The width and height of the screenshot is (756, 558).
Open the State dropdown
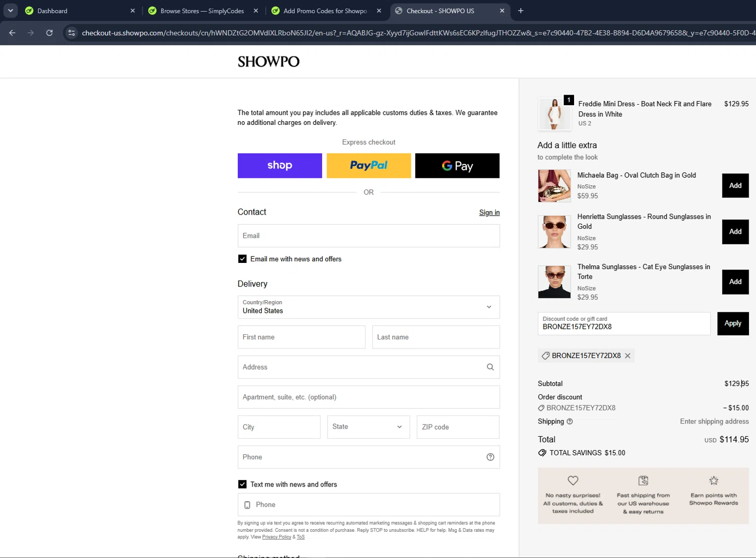point(368,427)
